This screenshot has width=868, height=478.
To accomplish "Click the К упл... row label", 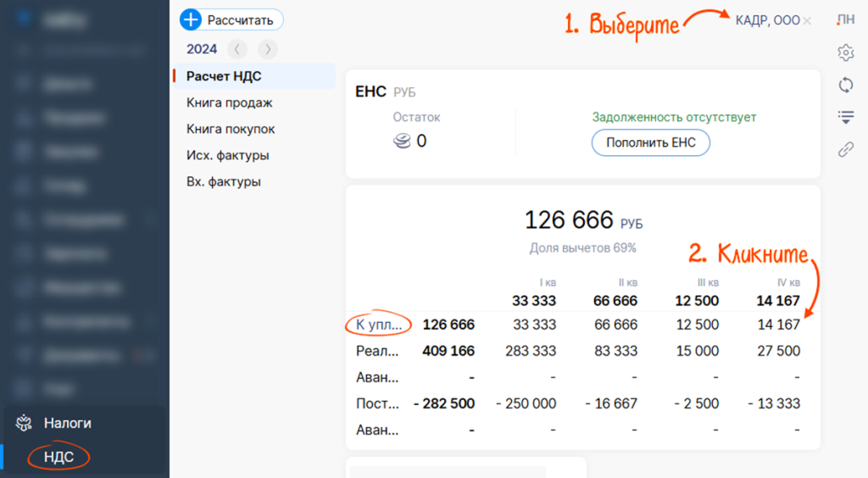I will (378, 325).
